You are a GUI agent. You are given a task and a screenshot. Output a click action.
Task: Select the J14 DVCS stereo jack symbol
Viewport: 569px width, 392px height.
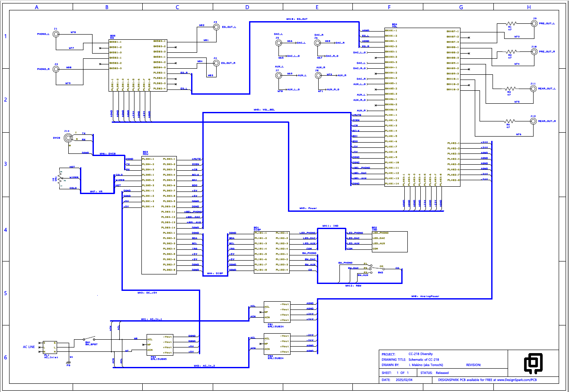(68, 138)
